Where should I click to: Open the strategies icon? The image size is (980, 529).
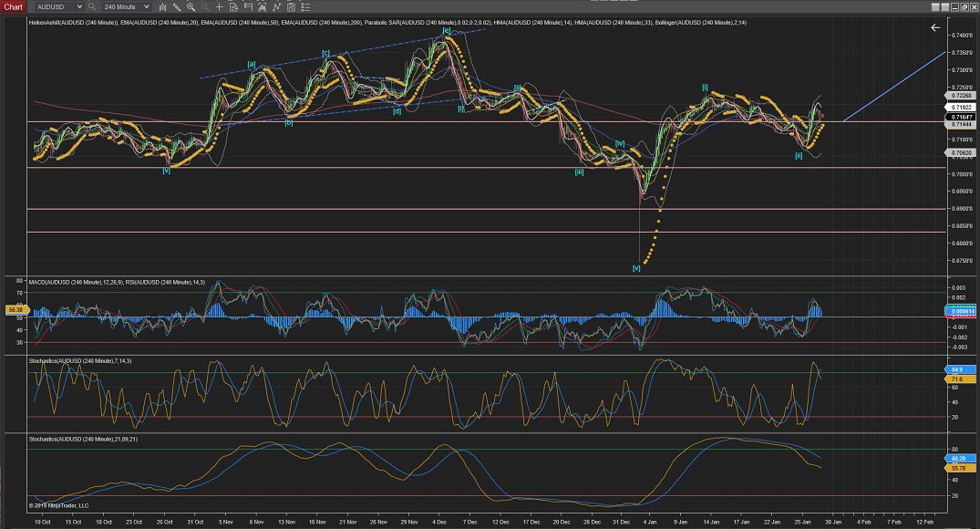click(291, 7)
